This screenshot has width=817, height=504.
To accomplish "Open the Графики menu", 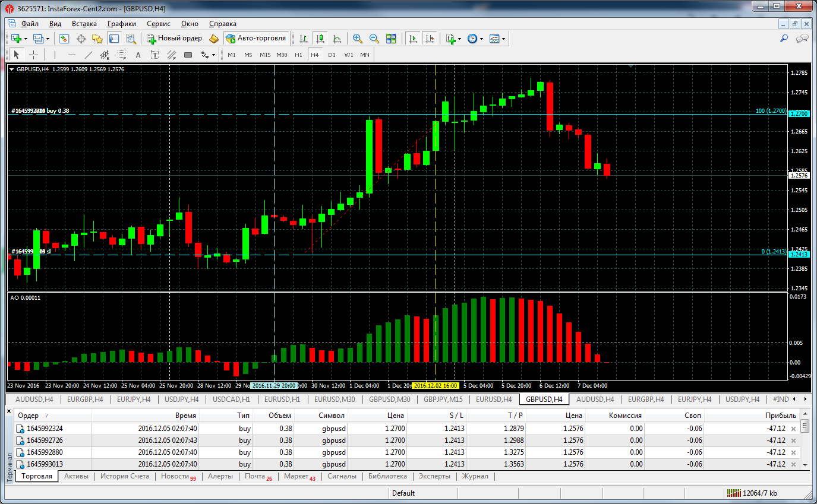I will tap(122, 24).
